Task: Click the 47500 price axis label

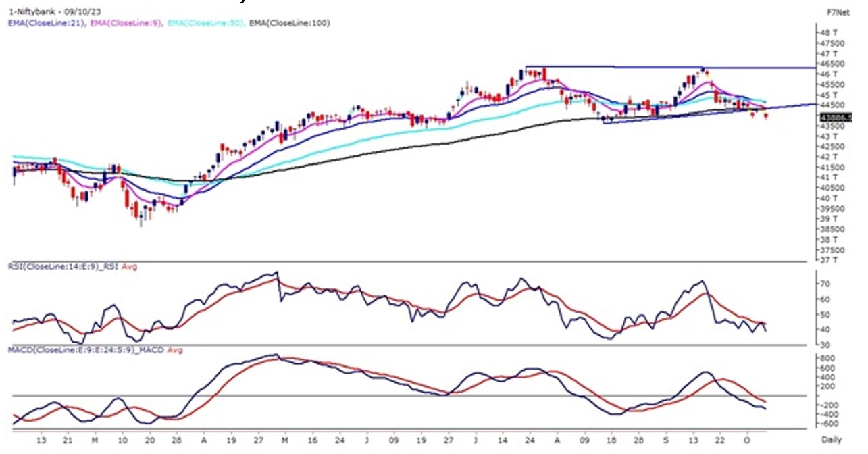Action: 832,43
